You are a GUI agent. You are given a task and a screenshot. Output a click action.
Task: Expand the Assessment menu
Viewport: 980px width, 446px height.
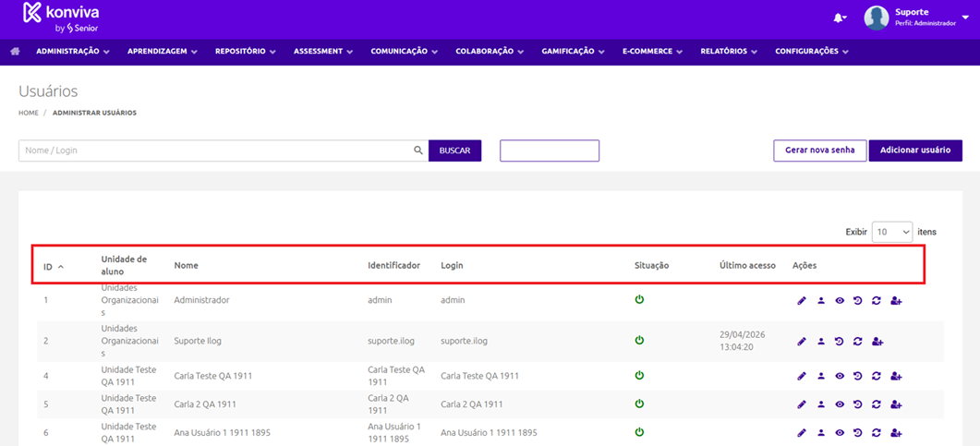tap(323, 52)
